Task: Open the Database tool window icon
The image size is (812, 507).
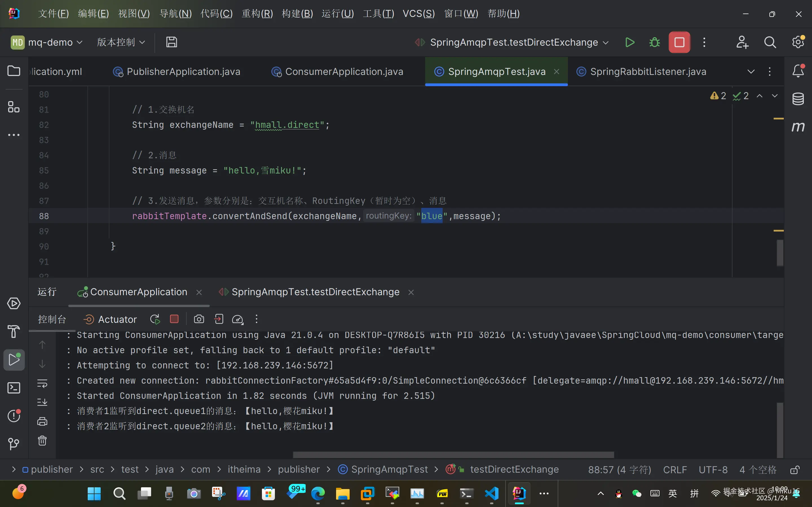Action: click(798, 99)
